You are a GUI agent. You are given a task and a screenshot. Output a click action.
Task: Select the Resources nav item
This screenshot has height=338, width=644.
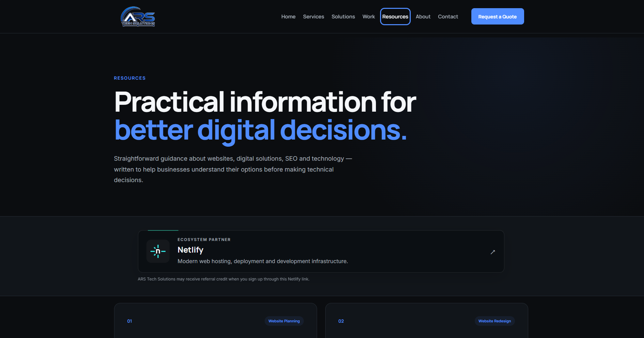(x=395, y=17)
